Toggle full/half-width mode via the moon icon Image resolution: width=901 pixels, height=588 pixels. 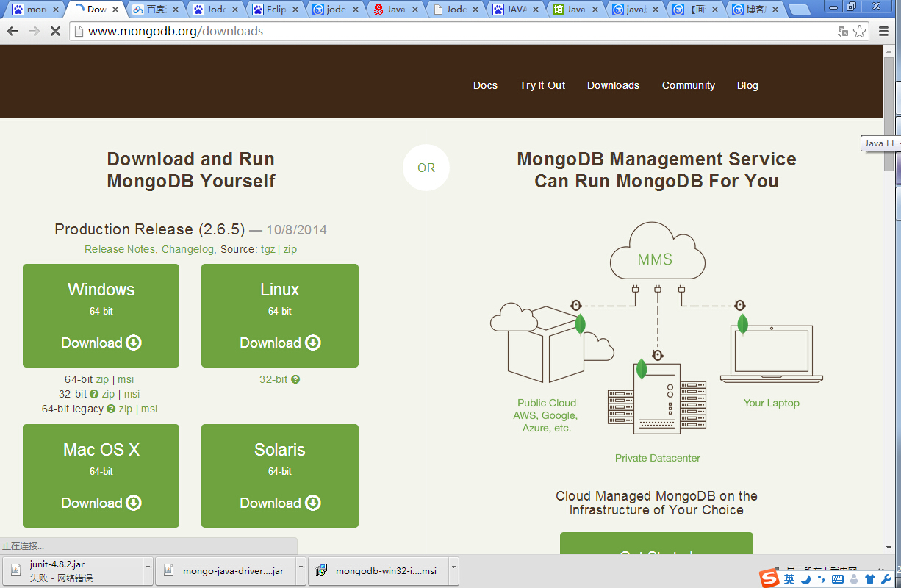point(805,579)
